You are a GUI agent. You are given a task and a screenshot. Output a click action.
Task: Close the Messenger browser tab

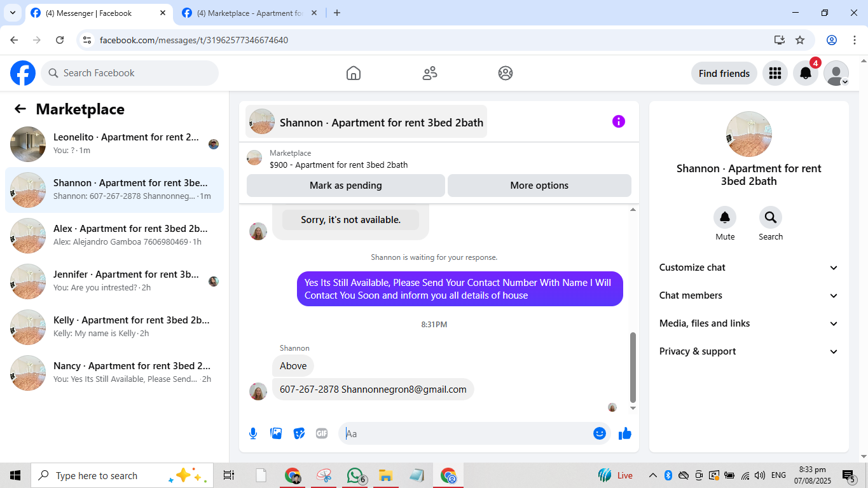click(162, 13)
